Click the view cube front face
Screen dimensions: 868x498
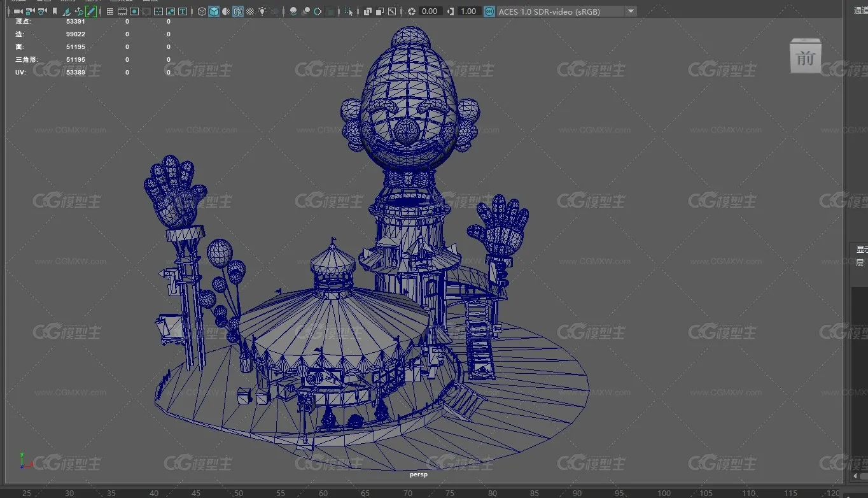[806, 57]
